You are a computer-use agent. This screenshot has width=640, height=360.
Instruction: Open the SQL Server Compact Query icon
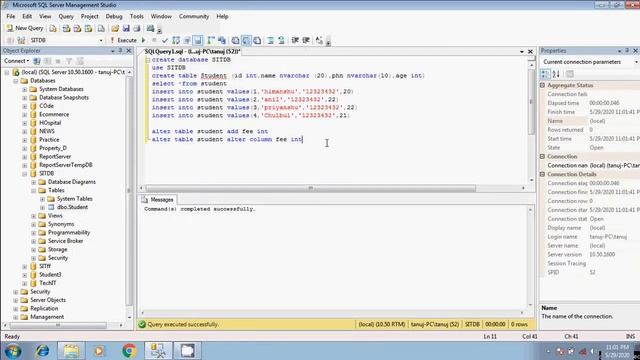[x=101, y=29]
